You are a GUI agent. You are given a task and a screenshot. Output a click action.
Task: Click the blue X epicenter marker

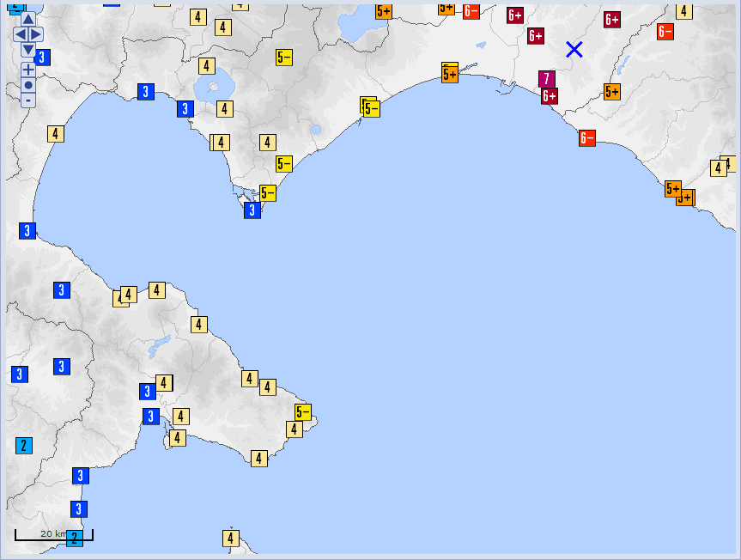(574, 50)
